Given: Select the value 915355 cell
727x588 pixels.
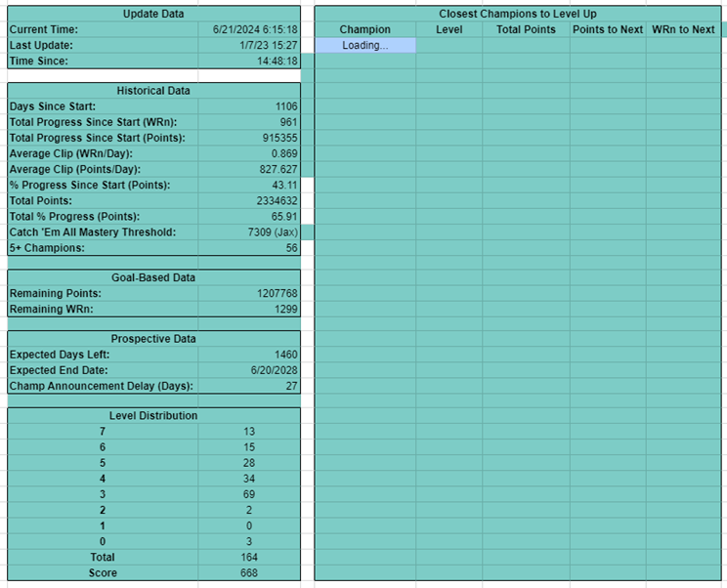Looking at the screenshot, I should click(x=249, y=138).
